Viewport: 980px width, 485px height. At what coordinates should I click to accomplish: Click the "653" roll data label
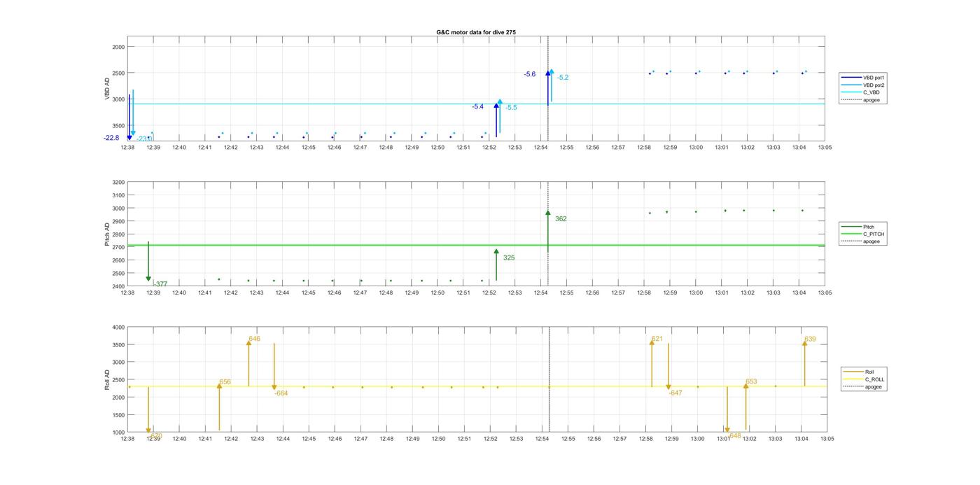pos(751,381)
